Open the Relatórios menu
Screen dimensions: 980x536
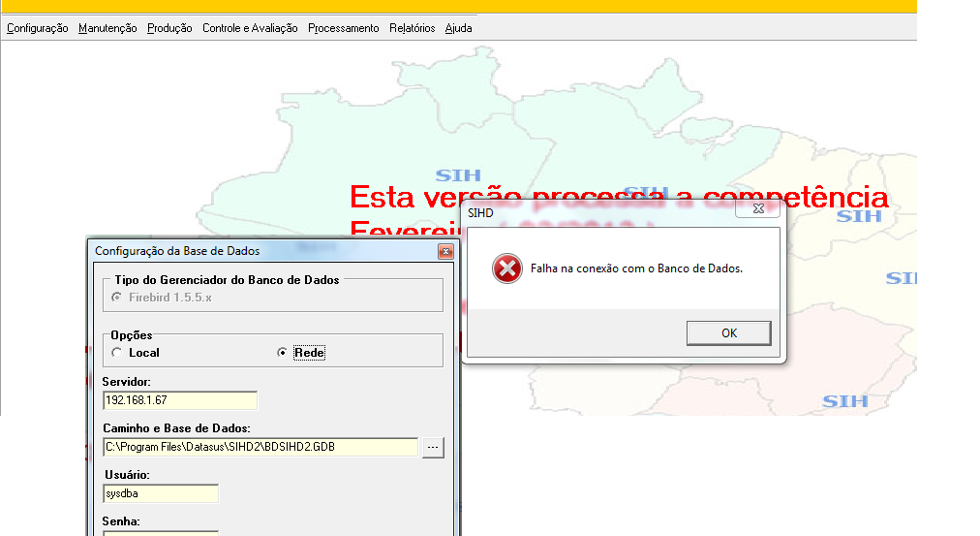pyautogui.click(x=412, y=28)
